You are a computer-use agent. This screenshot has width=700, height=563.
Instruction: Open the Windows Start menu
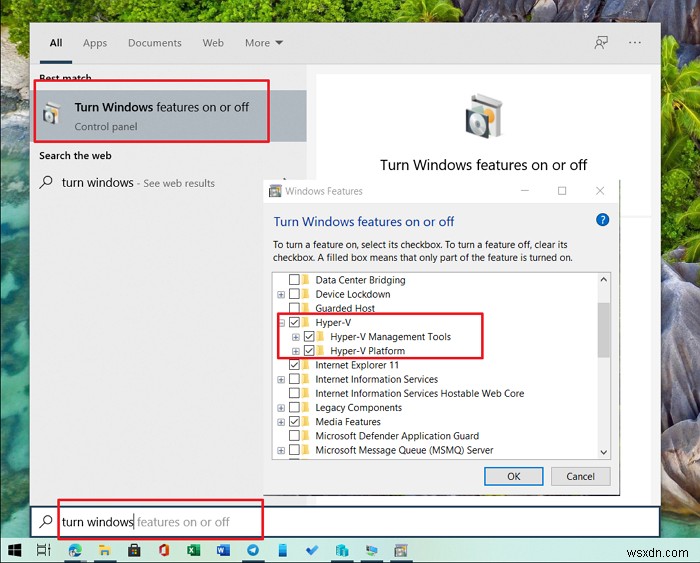pyautogui.click(x=15, y=550)
